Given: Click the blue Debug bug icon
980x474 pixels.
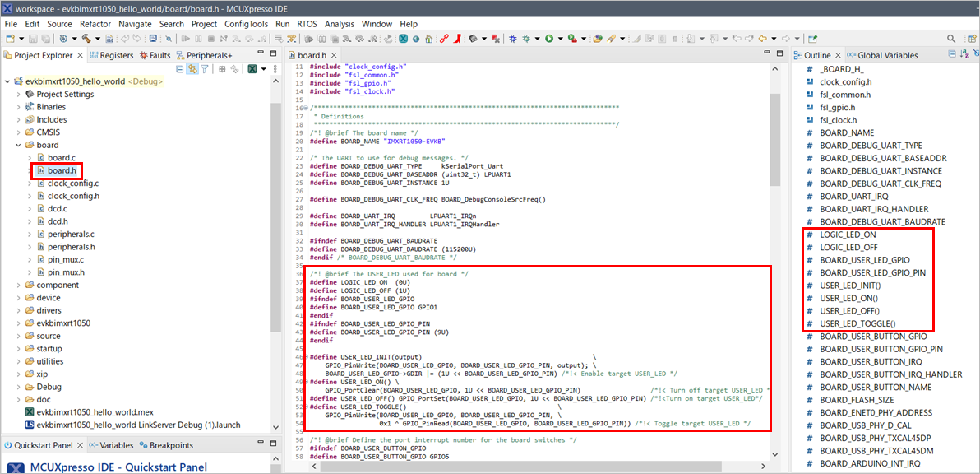Looking at the screenshot, I should 512,38.
